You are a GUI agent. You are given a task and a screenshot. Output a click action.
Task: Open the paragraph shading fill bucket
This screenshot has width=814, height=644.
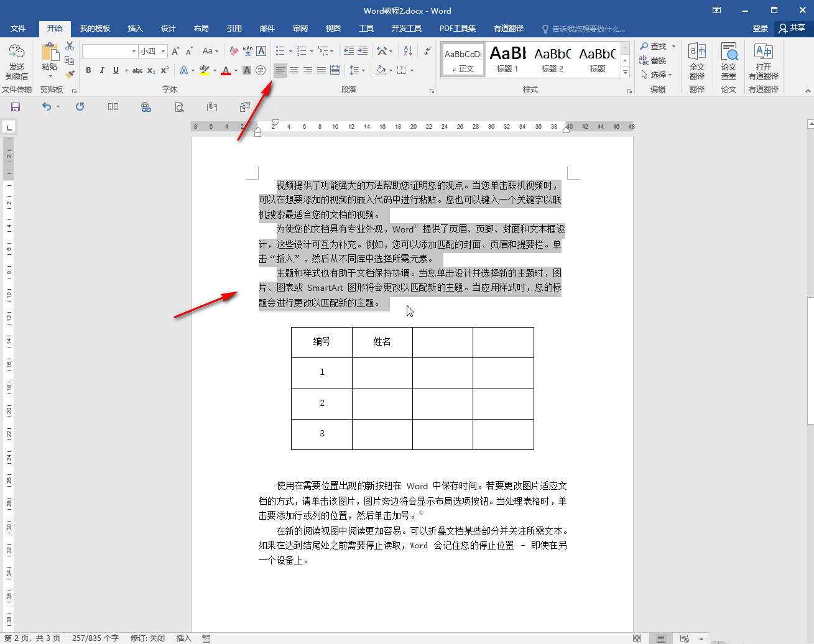[381, 70]
